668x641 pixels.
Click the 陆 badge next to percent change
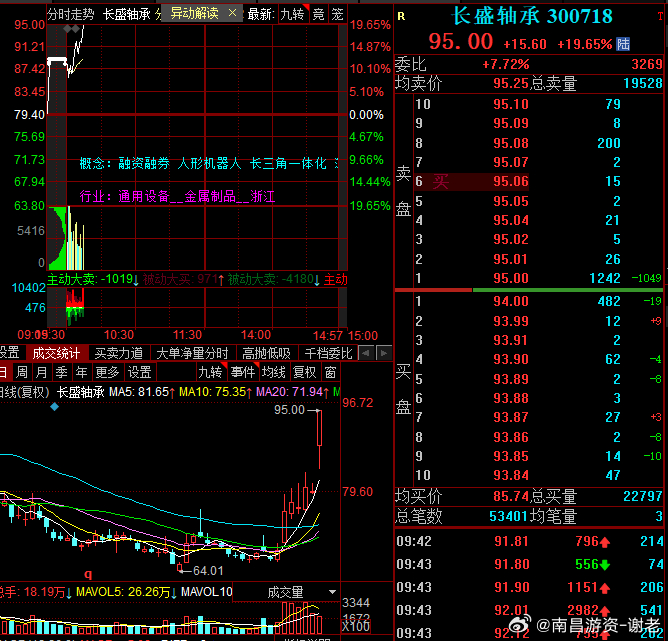[x=623, y=44]
